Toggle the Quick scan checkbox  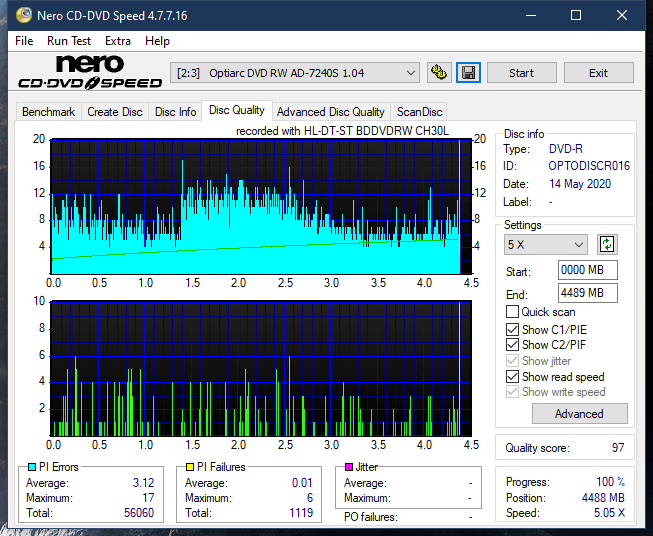(512, 312)
